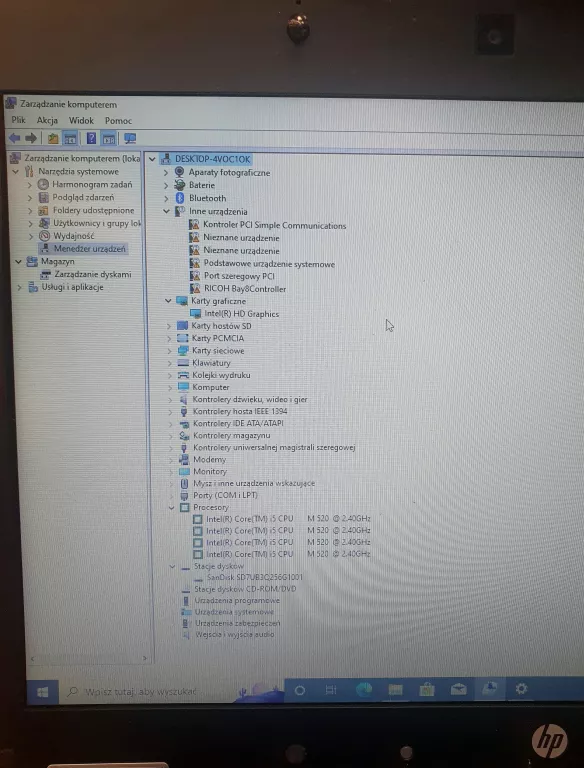Expand the Bluetooth category

(166, 198)
